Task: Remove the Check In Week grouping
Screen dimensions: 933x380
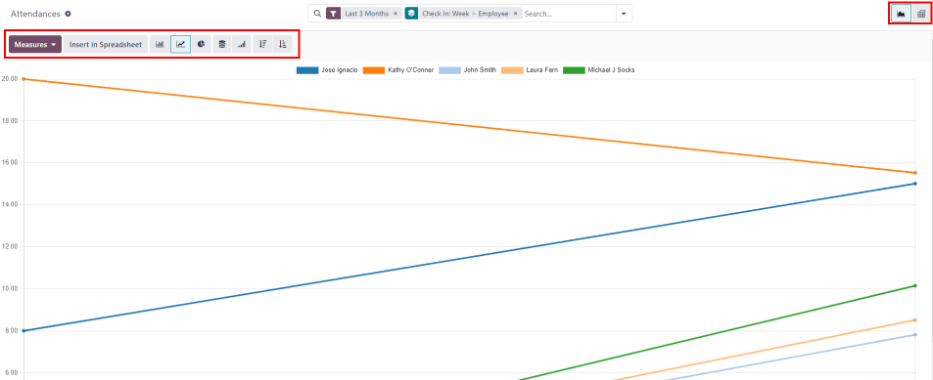Action: pyautogui.click(x=515, y=14)
